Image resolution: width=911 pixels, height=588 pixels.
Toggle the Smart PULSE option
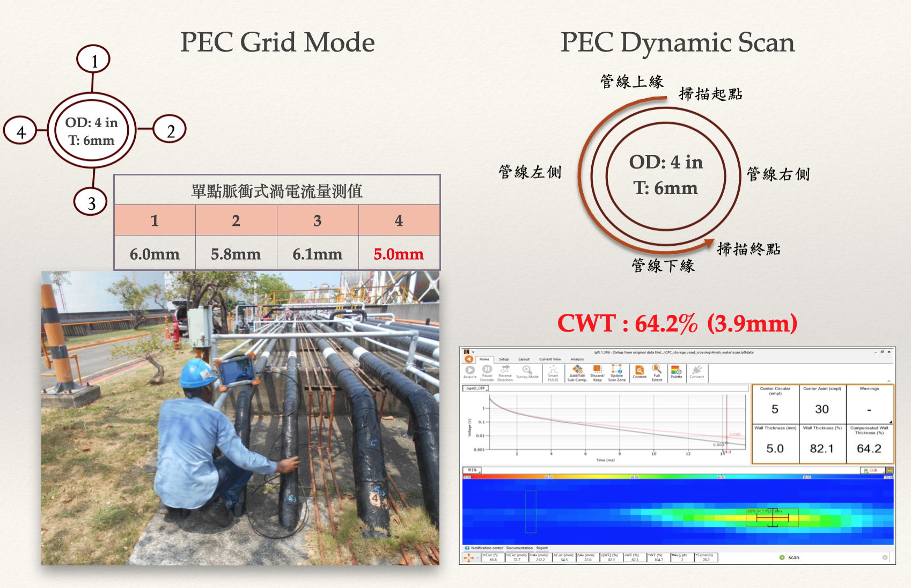(553, 370)
